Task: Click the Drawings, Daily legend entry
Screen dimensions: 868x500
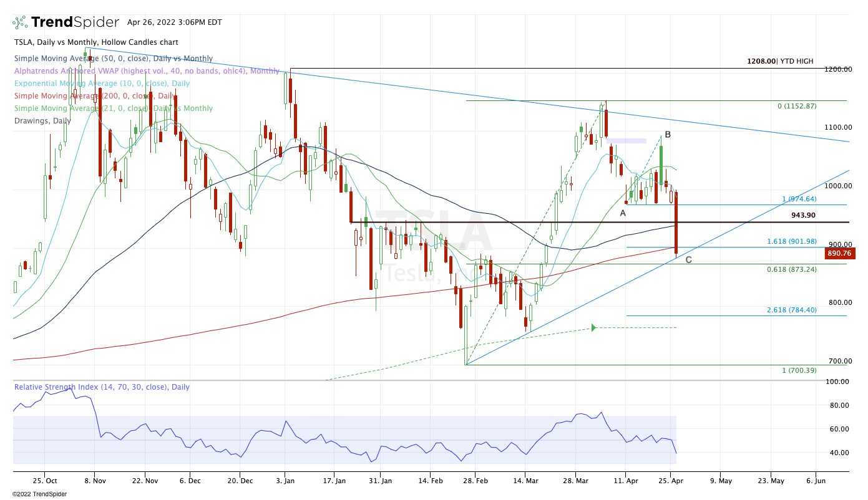Action: [x=42, y=121]
